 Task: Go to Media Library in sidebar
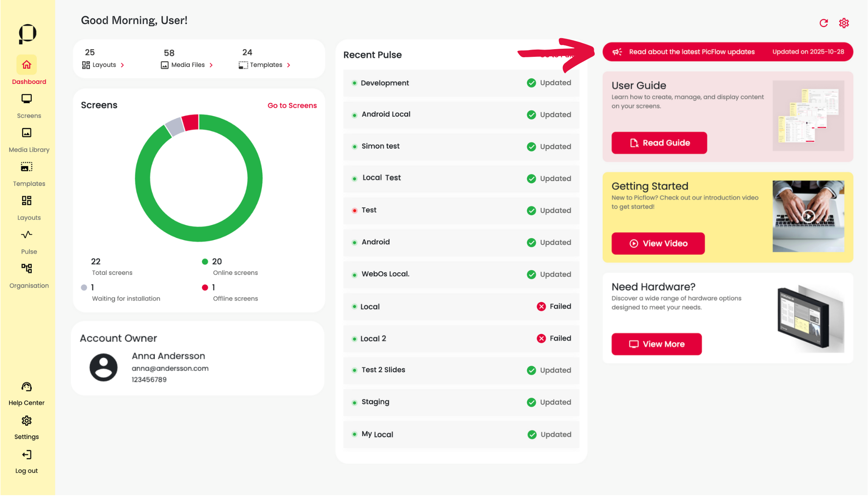click(27, 133)
